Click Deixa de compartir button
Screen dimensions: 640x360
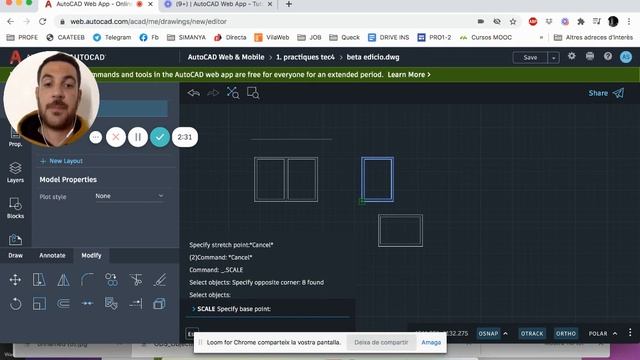[x=381, y=342]
